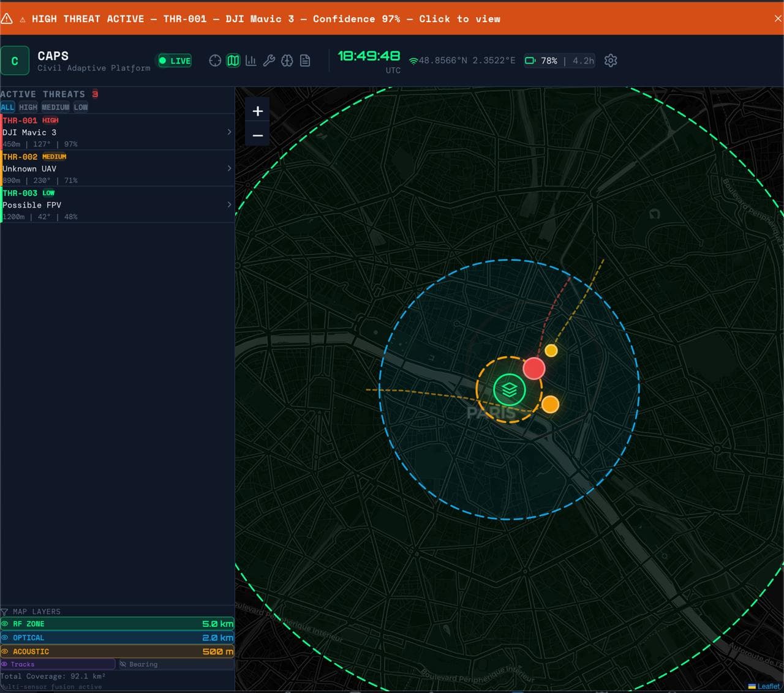Open the wrench tools panel
Image resolution: width=784 pixels, height=693 pixels.
pos(269,61)
